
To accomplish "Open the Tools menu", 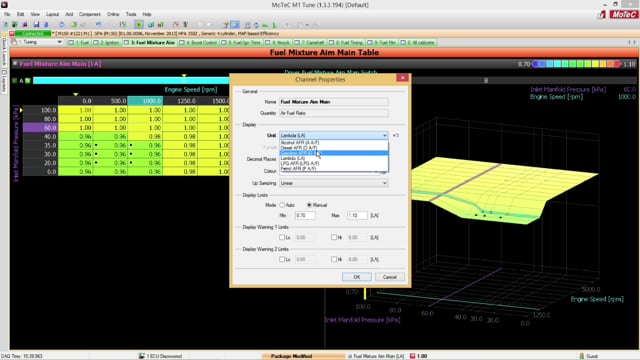I will pos(131,14).
